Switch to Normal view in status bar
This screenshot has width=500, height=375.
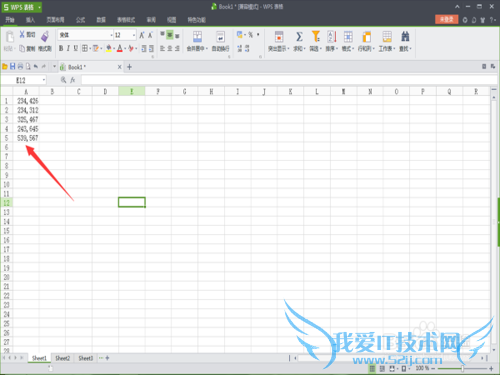point(372,368)
